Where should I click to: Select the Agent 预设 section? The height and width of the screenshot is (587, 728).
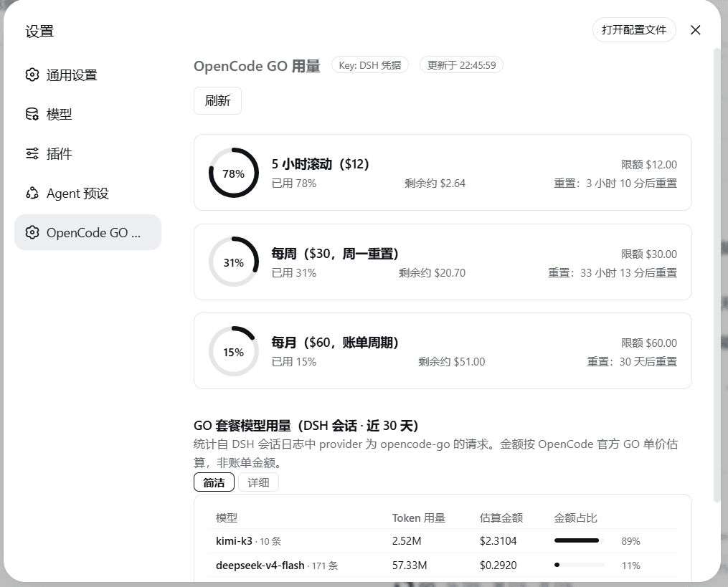pos(88,193)
